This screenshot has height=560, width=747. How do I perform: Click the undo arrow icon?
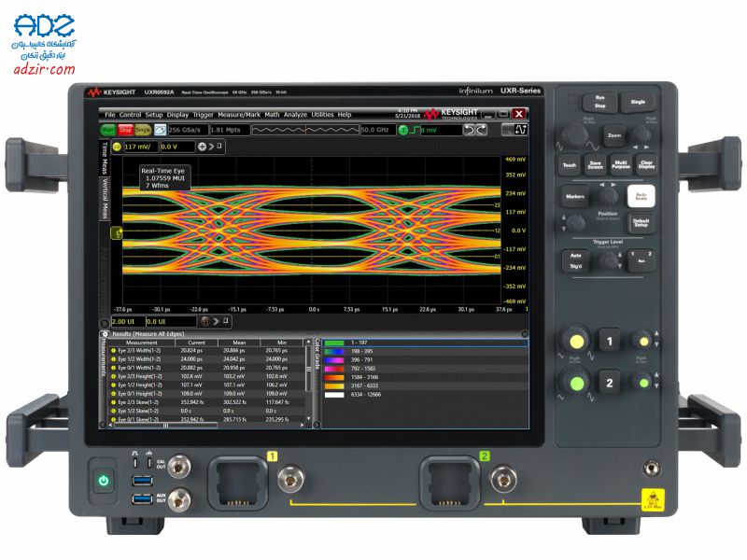click(x=470, y=130)
